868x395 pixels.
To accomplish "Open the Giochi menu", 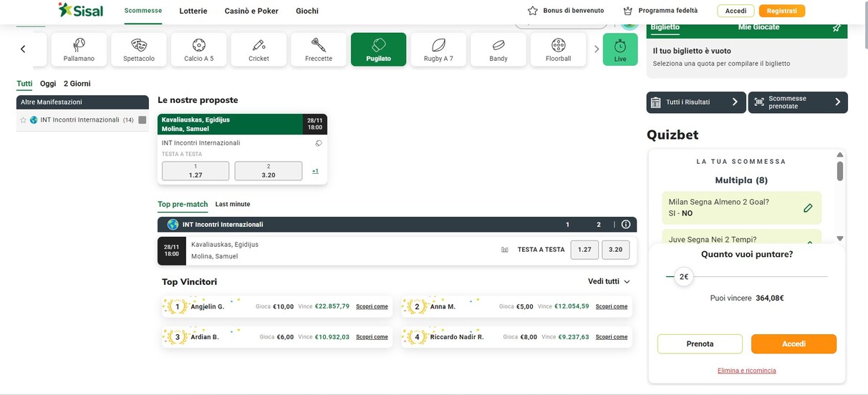I will [x=307, y=11].
